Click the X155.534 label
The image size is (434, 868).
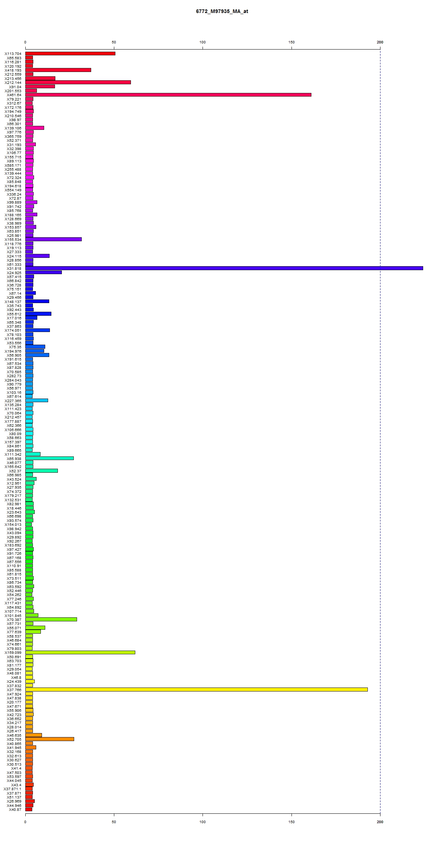[13, 239]
